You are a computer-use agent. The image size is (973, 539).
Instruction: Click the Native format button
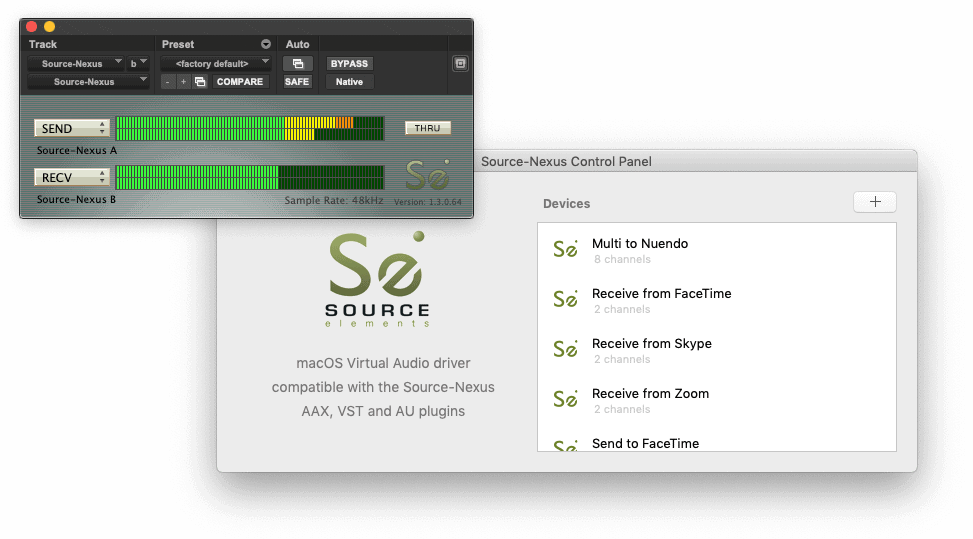click(349, 82)
